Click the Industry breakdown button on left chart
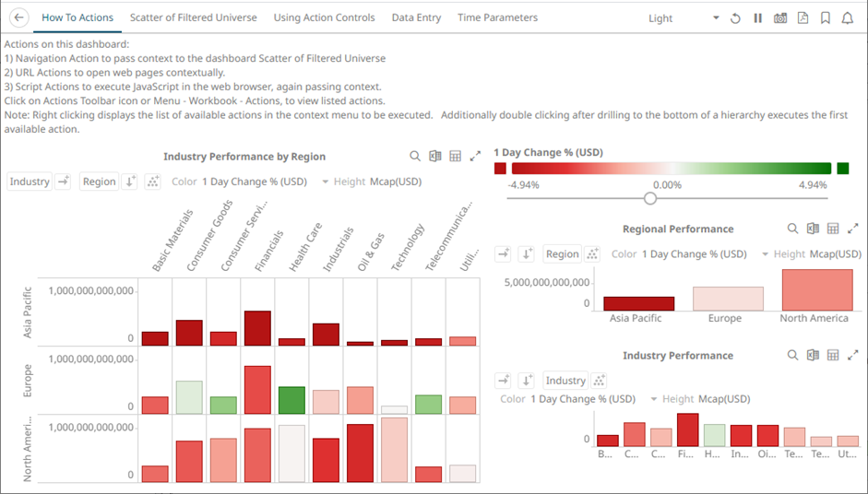Viewport: 868px width, 494px height. 30,182
